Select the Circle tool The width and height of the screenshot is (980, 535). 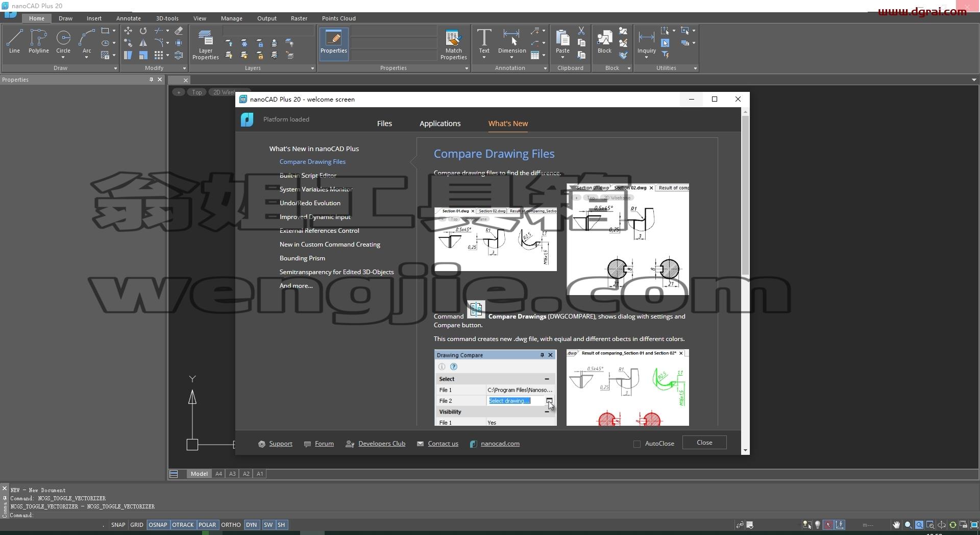tap(63, 41)
